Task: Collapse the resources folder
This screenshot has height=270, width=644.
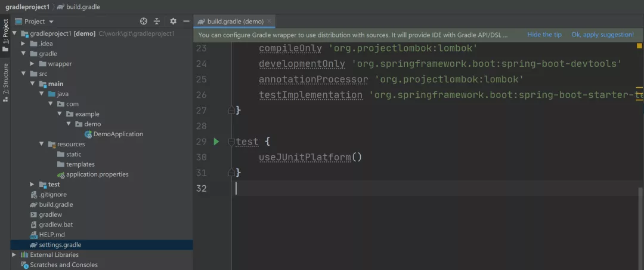Action: (41, 144)
